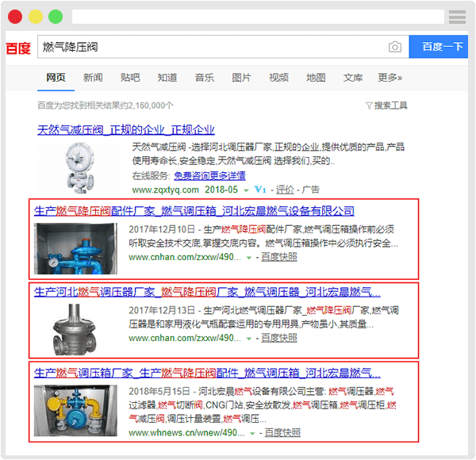Open the 更多 categories dropdown
Screen dimensions: 476x460
pyautogui.click(x=390, y=78)
